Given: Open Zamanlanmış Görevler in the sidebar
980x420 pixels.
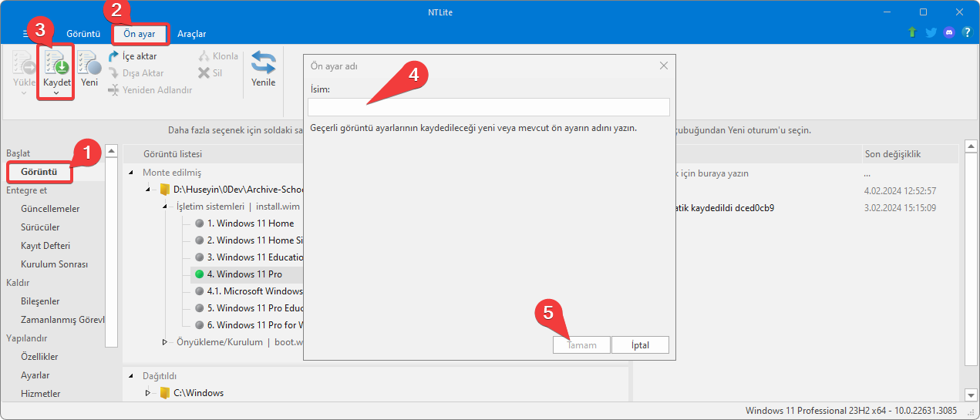Looking at the screenshot, I should tap(62, 320).
